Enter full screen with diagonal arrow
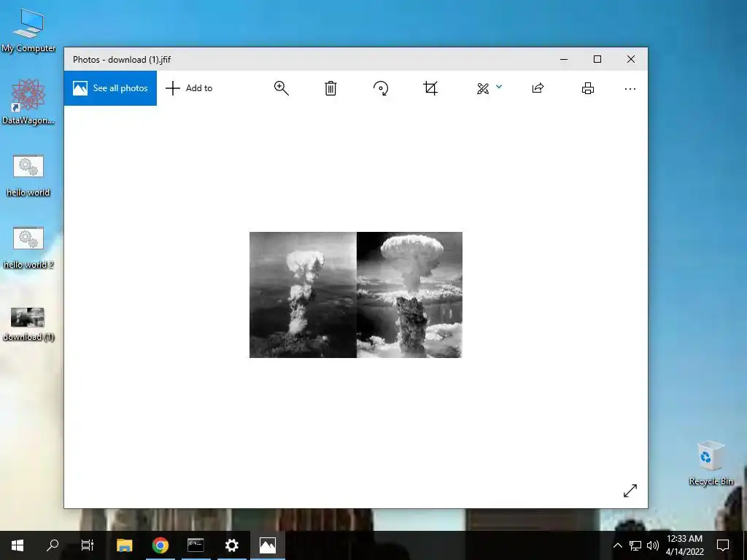 tap(630, 491)
